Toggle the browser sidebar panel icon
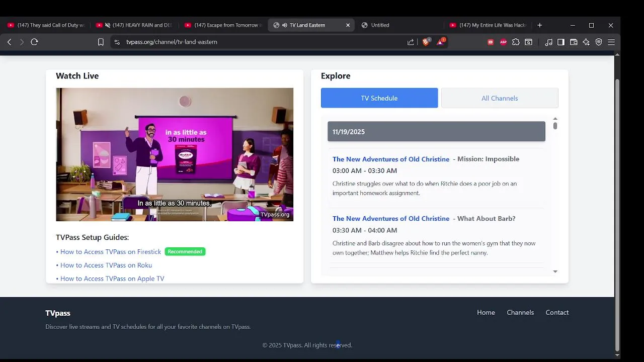 click(x=561, y=42)
